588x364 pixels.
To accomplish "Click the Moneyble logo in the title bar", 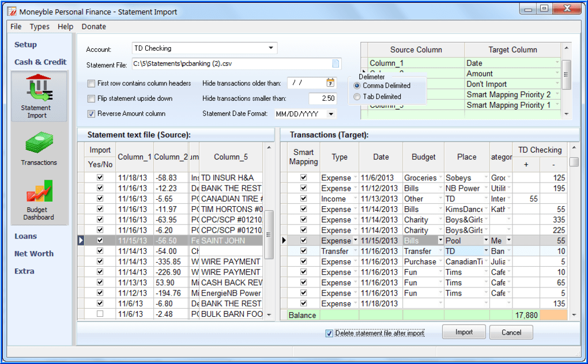I will tap(12, 10).
